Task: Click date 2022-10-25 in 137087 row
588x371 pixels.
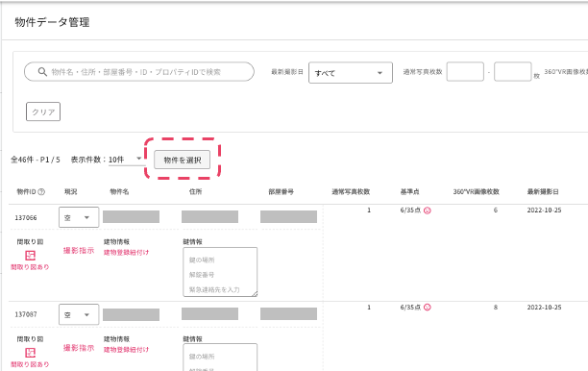Action: click(x=544, y=308)
